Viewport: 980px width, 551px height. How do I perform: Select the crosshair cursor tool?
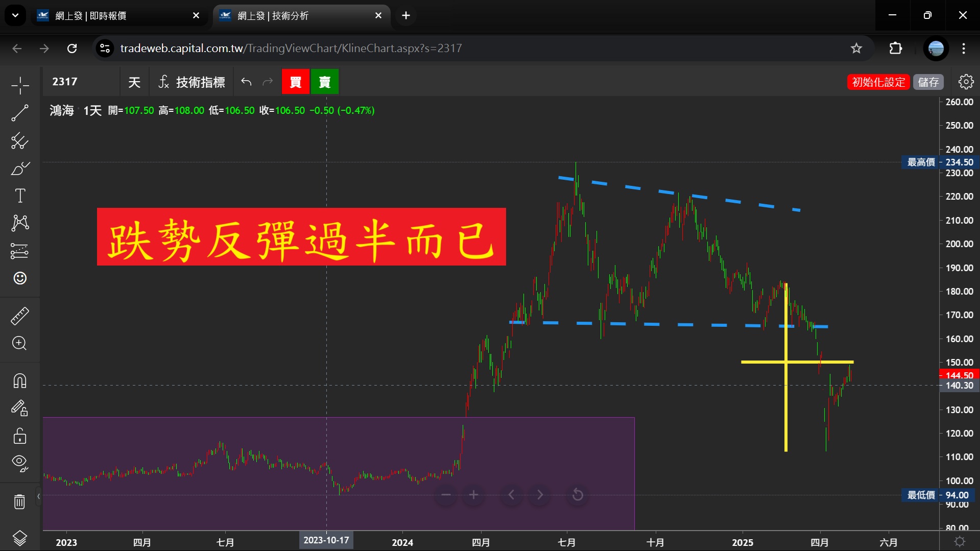point(20,85)
